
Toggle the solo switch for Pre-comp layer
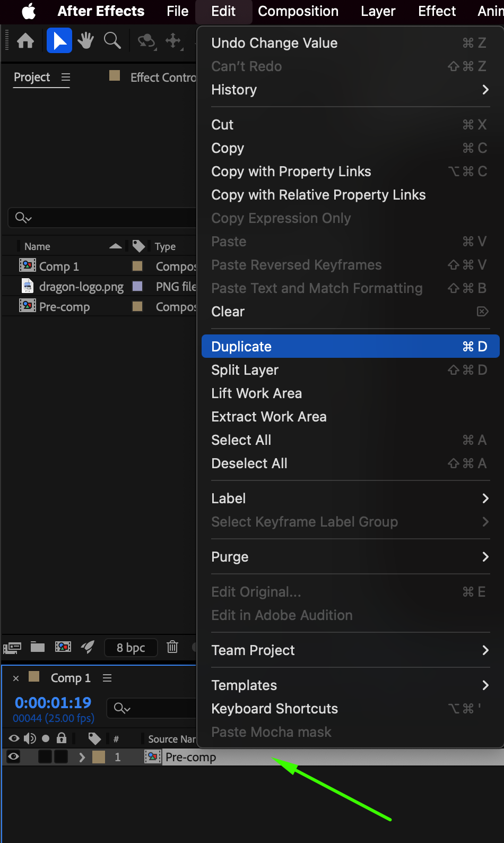(x=45, y=757)
